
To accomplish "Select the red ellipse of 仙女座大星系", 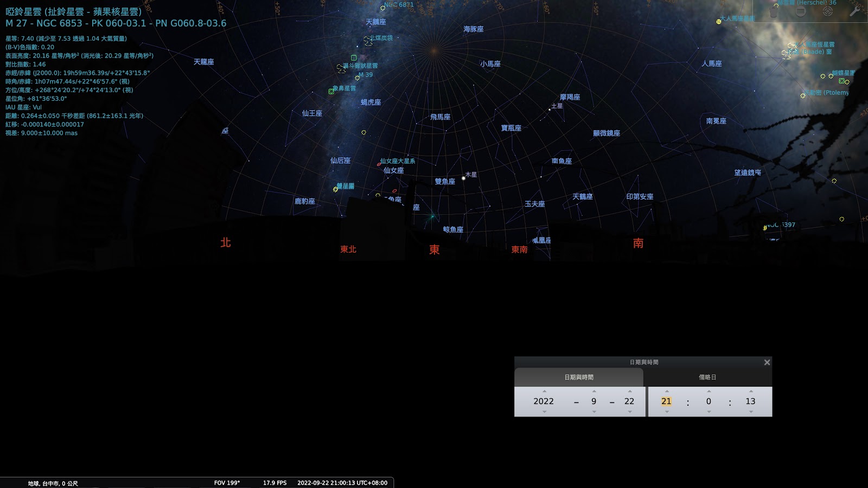I will click(x=379, y=164).
